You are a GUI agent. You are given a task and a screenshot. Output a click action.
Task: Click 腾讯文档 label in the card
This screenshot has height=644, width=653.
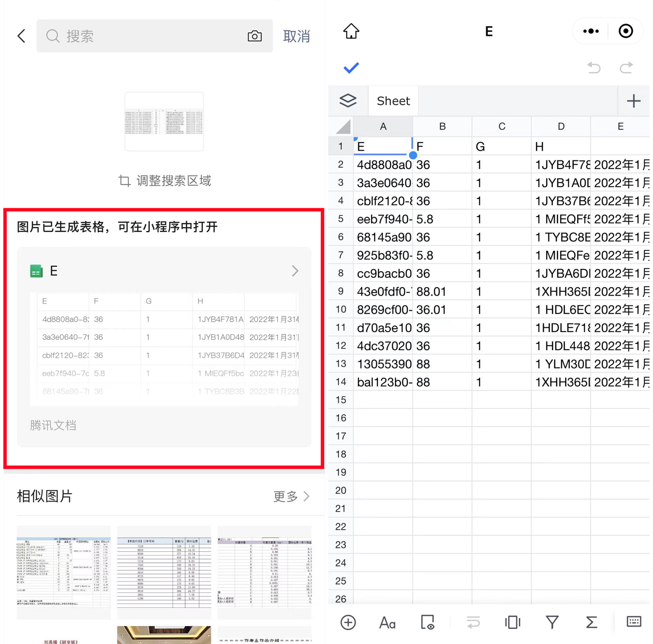click(53, 425)
